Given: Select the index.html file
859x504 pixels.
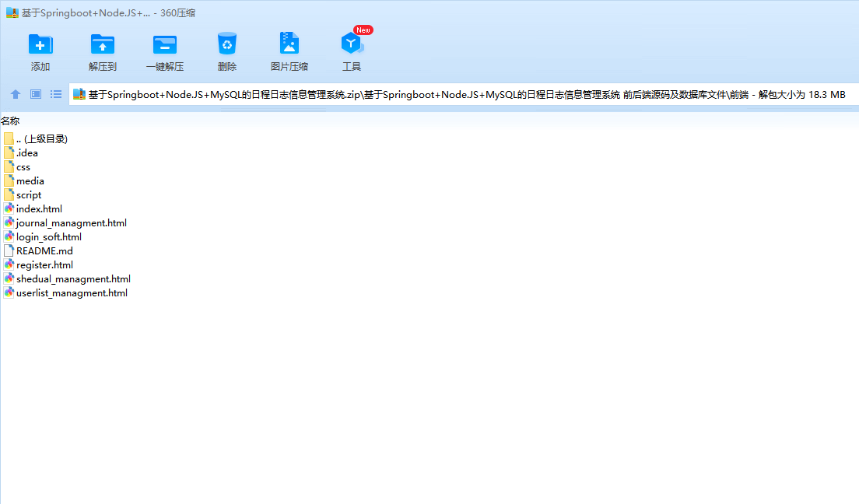Looking at the screenshot, I should (x=33, y=208).
